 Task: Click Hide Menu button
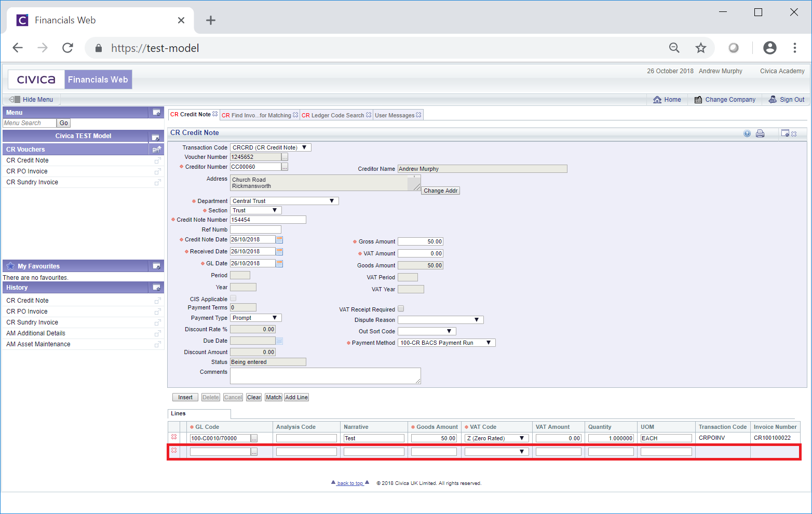coord(32,99)
